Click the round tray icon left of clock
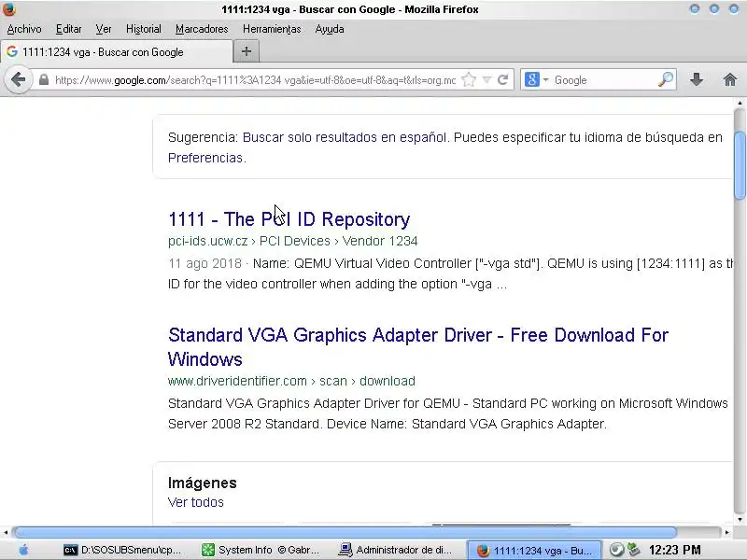Image resolution: width=747 pixels, height=560 pixels. point(616,550)
